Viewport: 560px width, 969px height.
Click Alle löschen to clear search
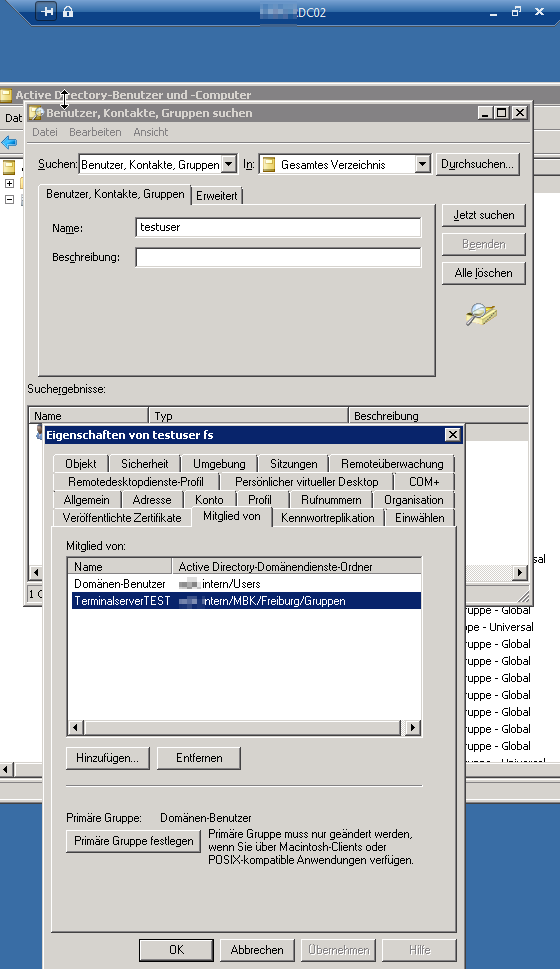coord(484,273)
